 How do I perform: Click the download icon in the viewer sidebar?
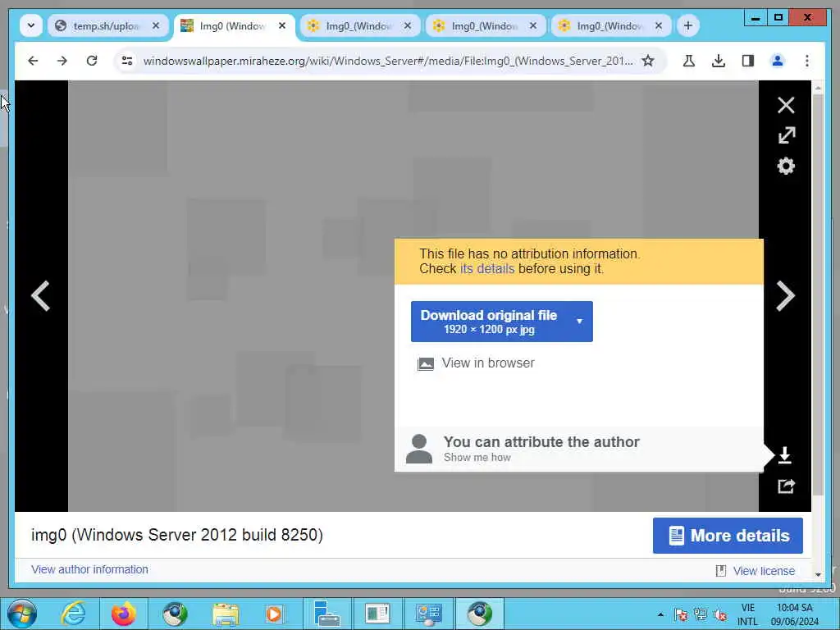click(785, 455)
